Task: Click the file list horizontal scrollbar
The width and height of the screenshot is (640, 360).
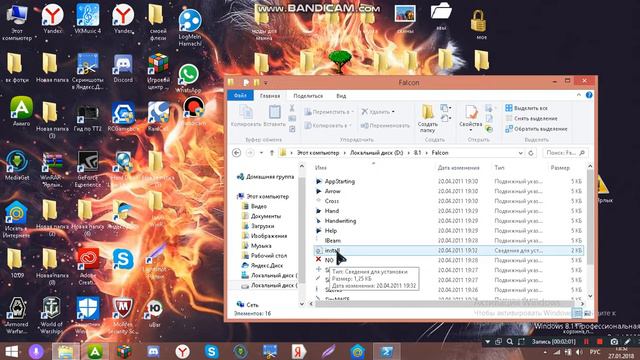Action: pyautogui.click(x=444, y=304)
